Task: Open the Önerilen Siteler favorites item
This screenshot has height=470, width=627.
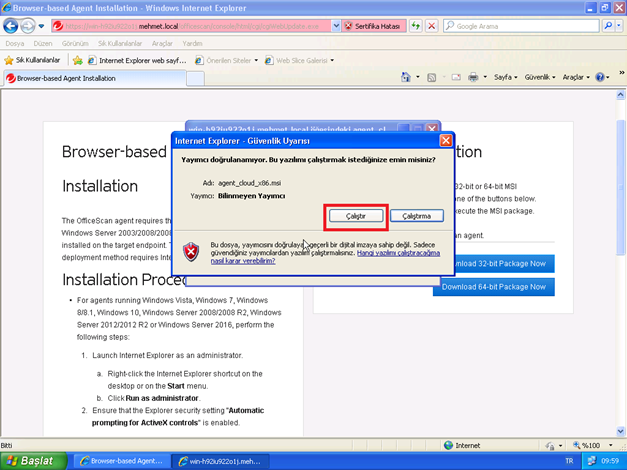Action: tap(226, 60)
